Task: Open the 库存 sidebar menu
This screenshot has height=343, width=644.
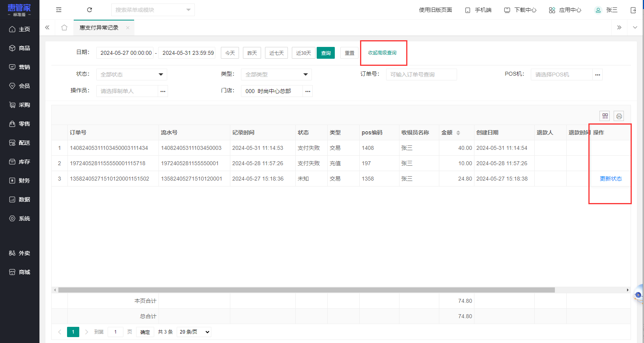Action: pos(20,162)
